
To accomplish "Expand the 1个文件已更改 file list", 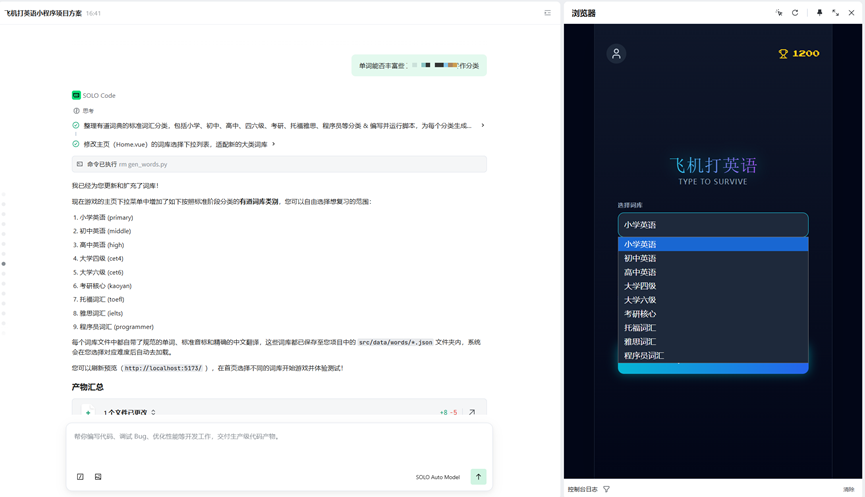I will [153, 412].
